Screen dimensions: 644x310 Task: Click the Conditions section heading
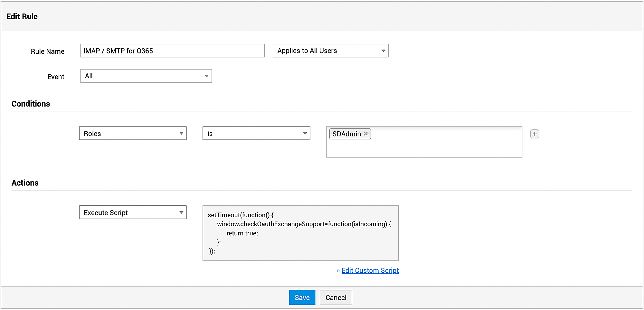31,104
